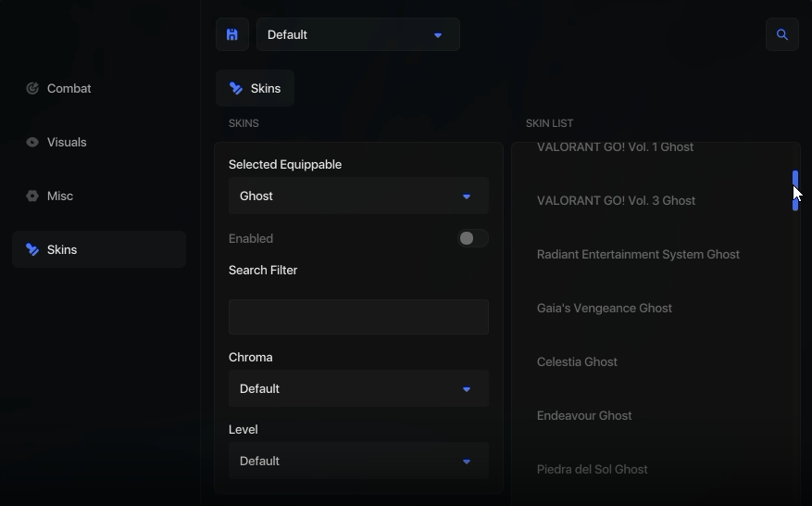The width and height of the screenshot is (812, 506).
Task: Click the Level dropdown arrow
Action: 467,462
